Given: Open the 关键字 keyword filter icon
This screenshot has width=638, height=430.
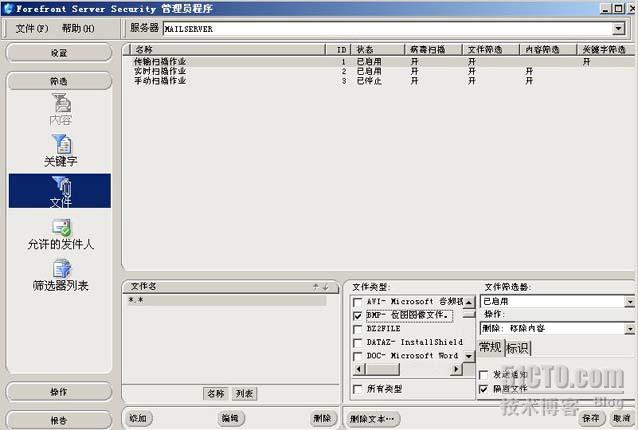Looking at the screenshot, I should tap(61, 151).
